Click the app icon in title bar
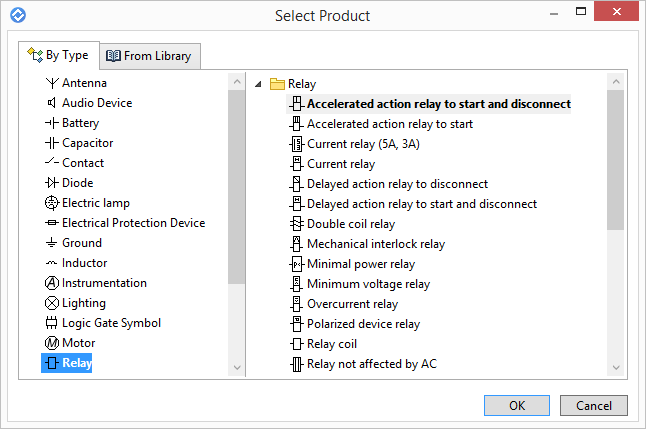Screen dimensions: 646x429 coord(16,15)
